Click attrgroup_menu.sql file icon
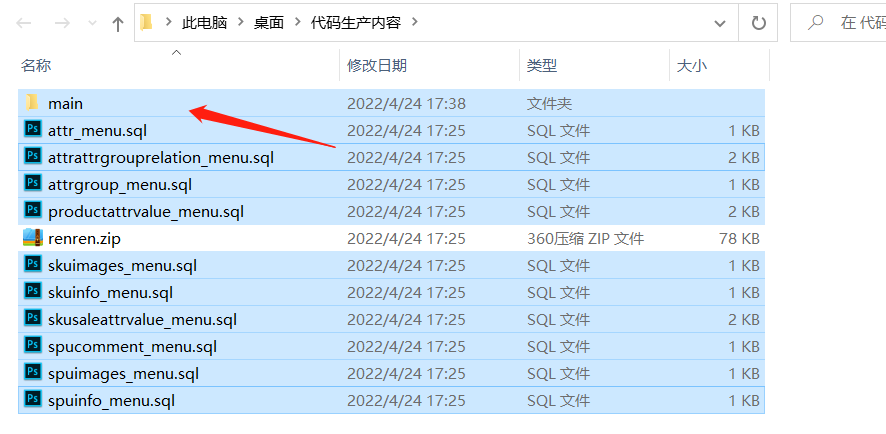 (x=33, y=183)
